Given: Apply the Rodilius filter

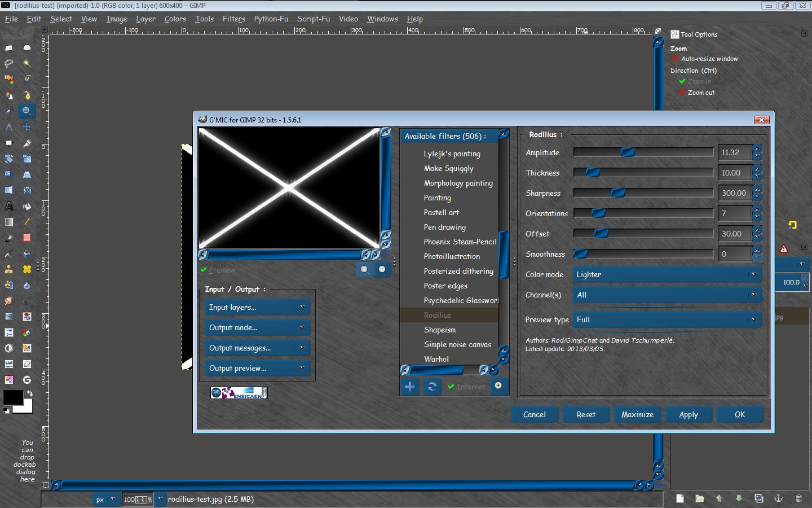Looking at the screenshot, I should click(689, 415).
